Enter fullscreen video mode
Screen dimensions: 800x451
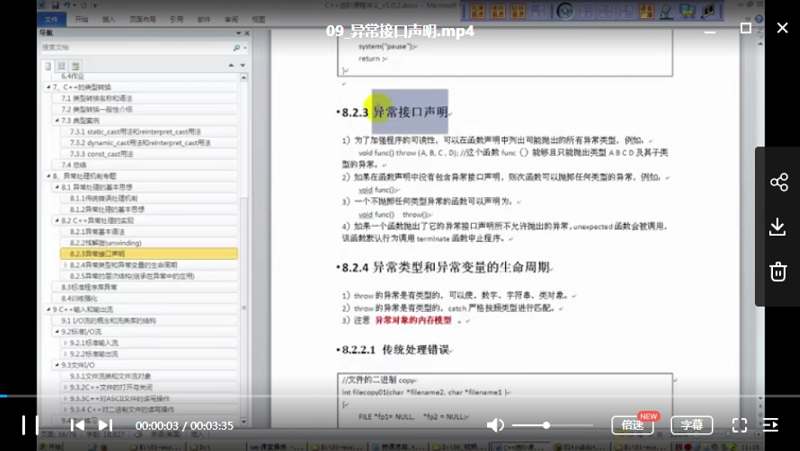pyautogui.click(x=740, y=425)
